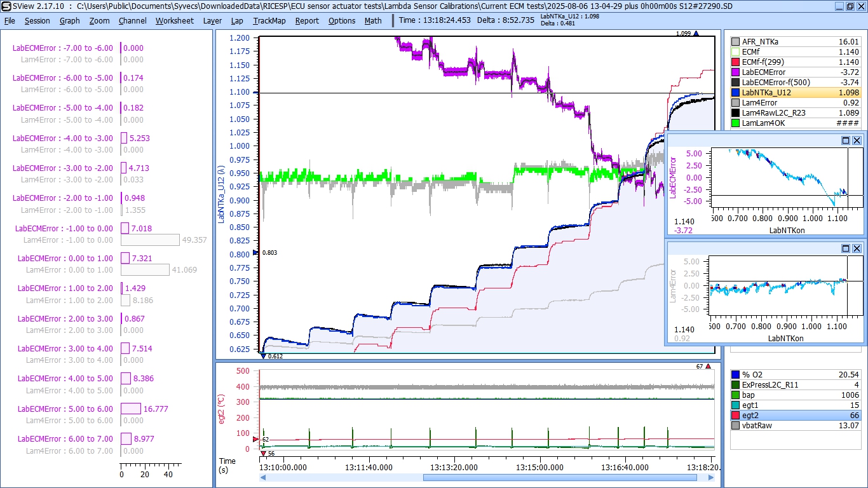Click the time scrollbar right arrow
Image resolution: width=868 pixels, height=488 pixels.
[711, 477]
